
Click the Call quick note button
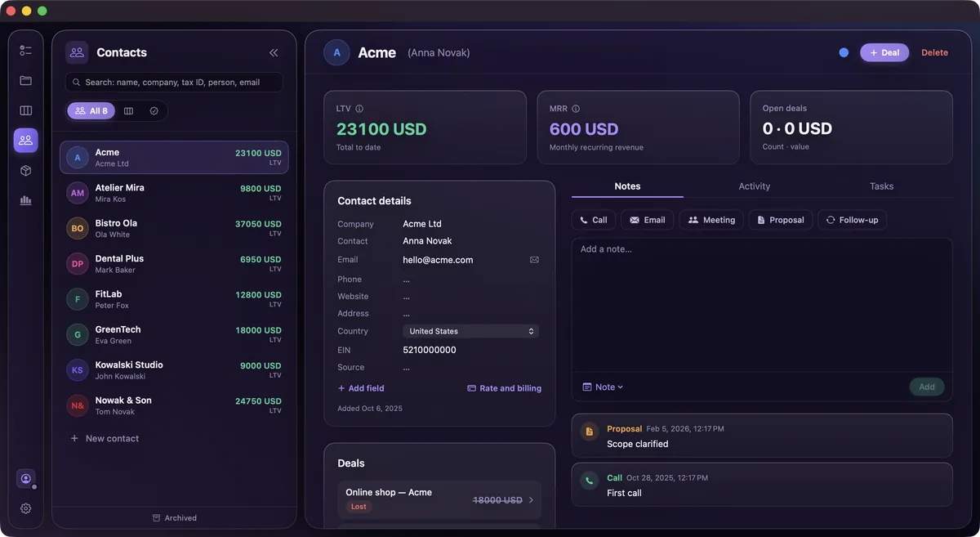pyautogui.click(x=594, y=220)
